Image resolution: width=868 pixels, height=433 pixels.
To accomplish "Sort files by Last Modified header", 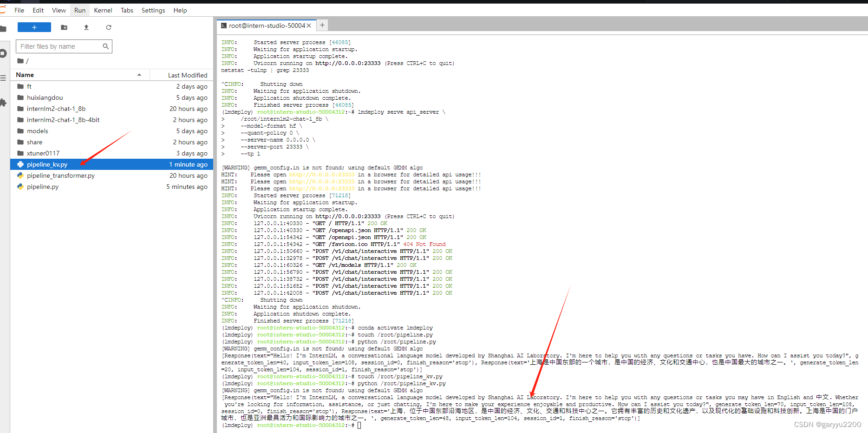I will coord(182,75).
